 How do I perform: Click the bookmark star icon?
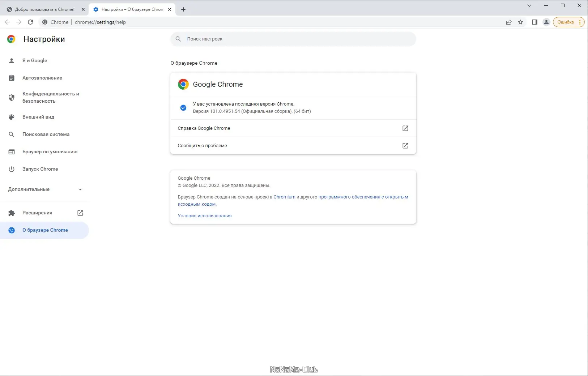coord(520,22)
